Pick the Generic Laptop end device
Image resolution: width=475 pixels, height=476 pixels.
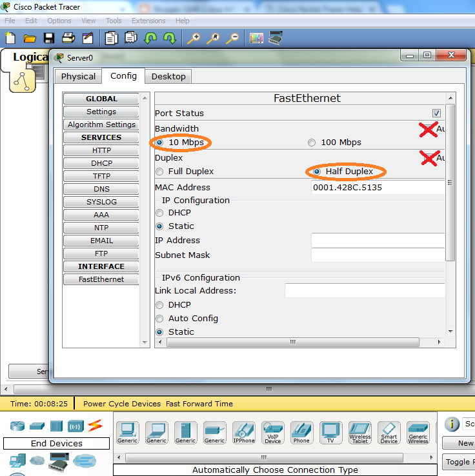point(156,433)
